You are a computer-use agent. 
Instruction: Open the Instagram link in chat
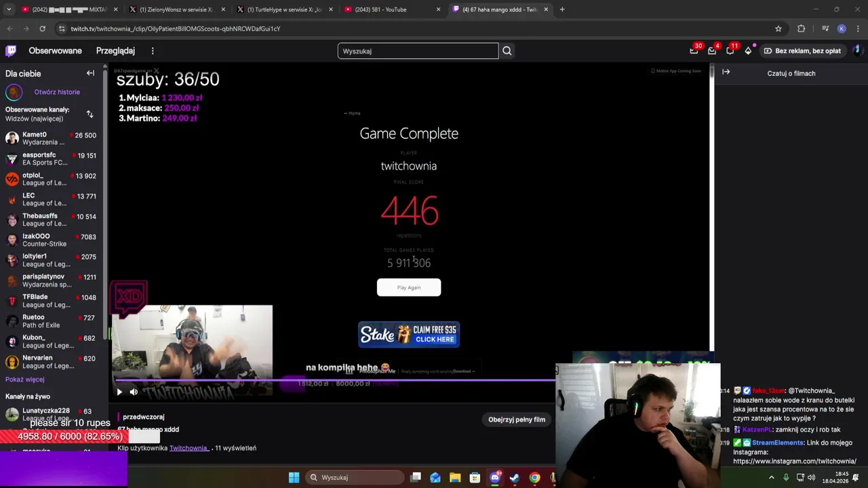[795, 461]
